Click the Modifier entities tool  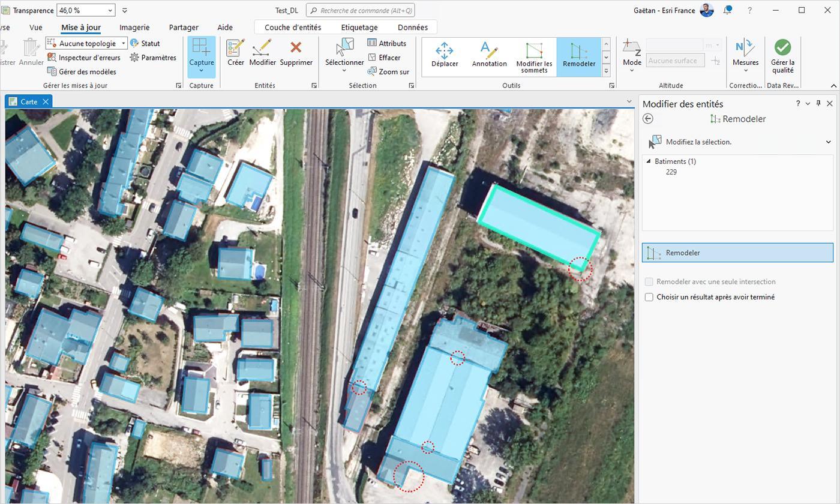pos(262,53)
